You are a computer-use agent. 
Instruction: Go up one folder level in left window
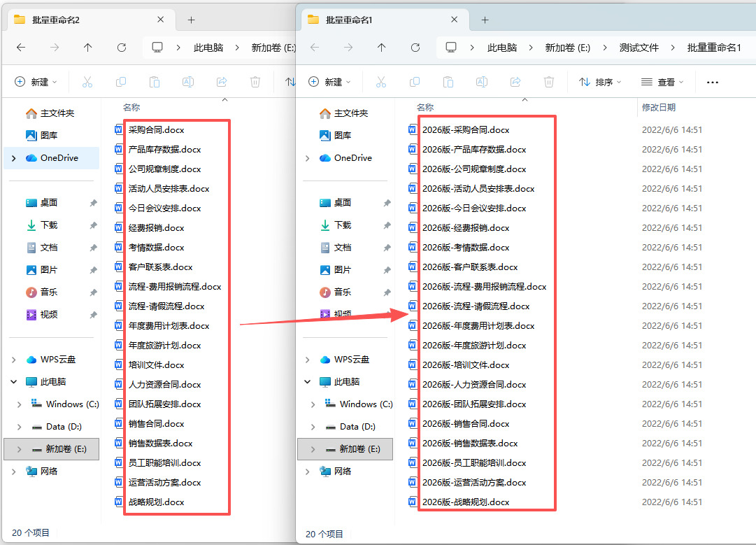pyautogui.click(x=87, y=48)
